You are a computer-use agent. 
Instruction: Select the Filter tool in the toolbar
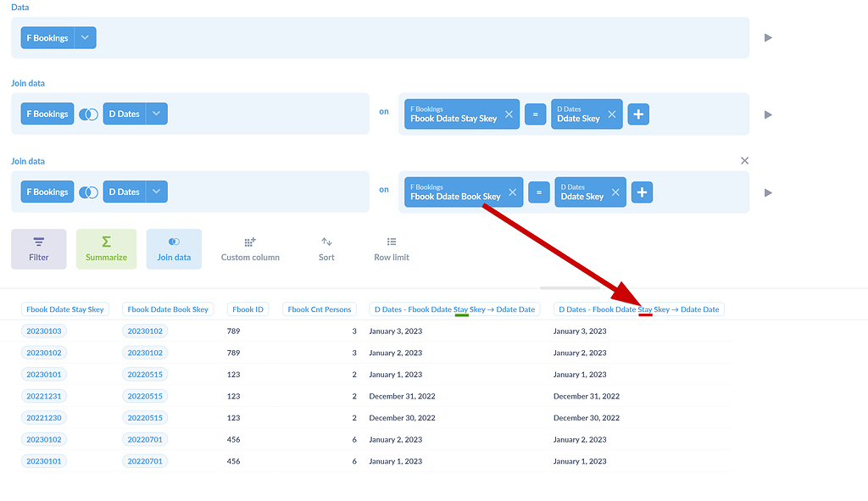pyautogui.click(x=38, y=248)
